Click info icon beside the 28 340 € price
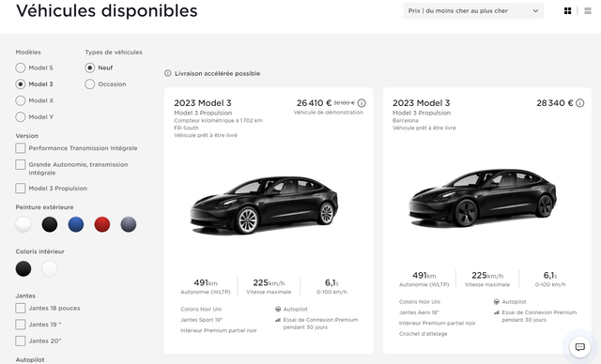 (x=580, y=103)
